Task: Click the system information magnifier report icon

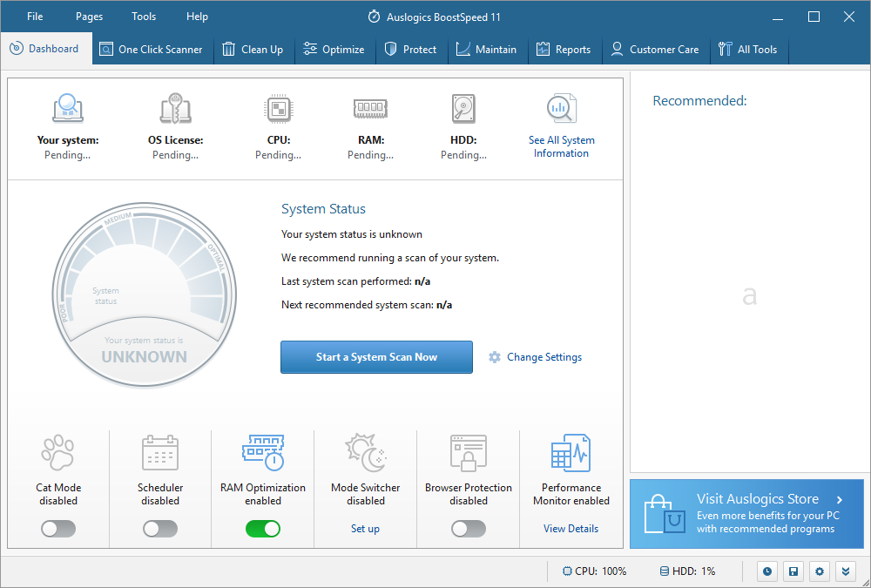Action: click(x=562, y=108)
